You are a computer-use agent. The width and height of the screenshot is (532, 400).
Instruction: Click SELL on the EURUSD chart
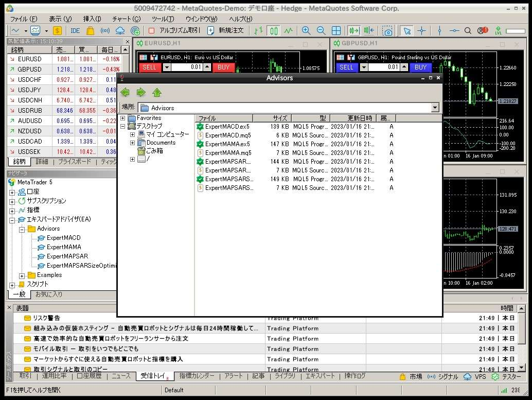(x=149, y=67)
